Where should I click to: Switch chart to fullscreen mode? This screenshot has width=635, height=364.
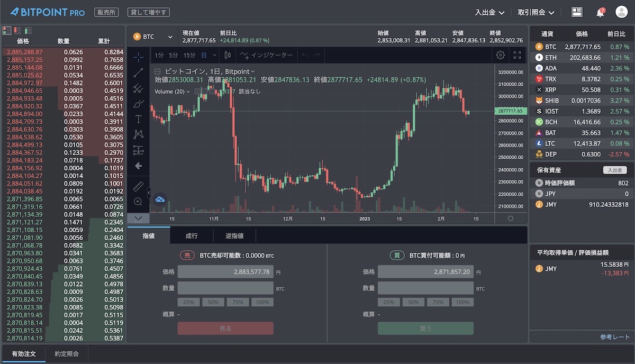coord(518,55)
